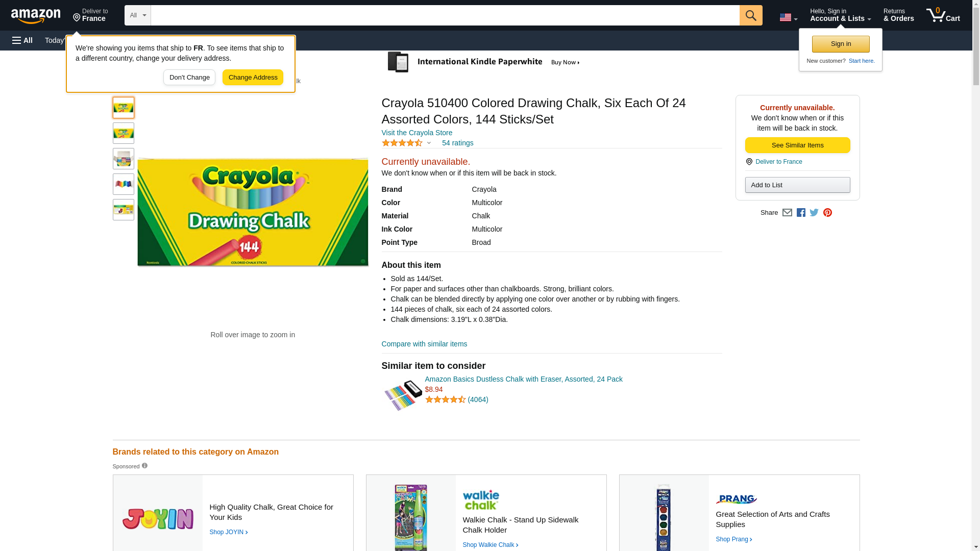Share product on Pinterest icon
The image size is (980, 551).
[x=827, y=213]
